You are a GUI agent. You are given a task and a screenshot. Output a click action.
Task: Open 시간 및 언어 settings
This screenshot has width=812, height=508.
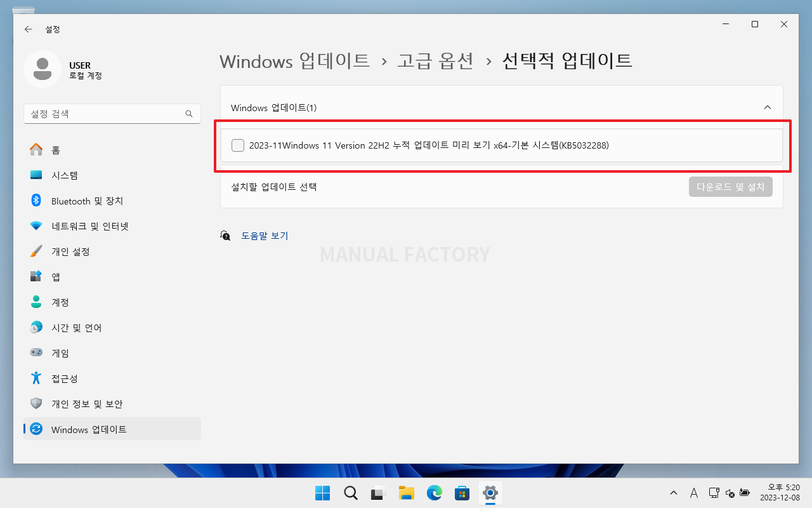[112, 328]
